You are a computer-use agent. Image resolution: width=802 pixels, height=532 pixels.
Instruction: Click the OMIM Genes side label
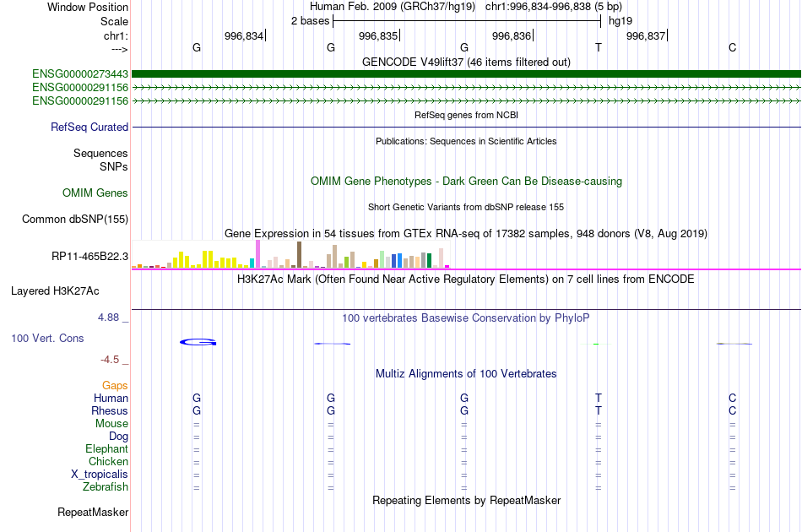[95, 193]
